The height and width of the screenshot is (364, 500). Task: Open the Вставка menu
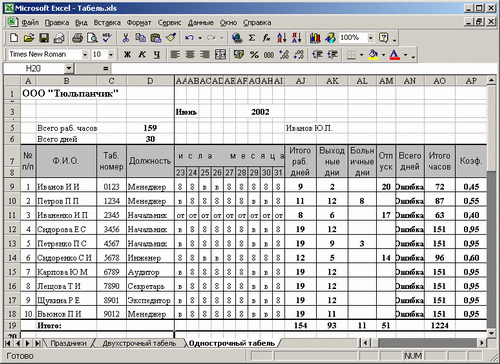coord(107,23)
